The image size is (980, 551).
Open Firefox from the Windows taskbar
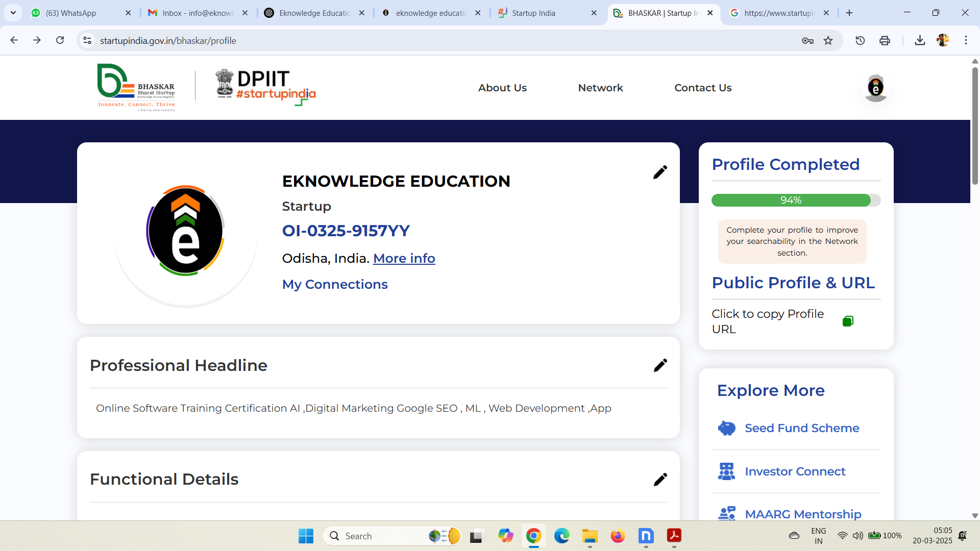point(618,536)
